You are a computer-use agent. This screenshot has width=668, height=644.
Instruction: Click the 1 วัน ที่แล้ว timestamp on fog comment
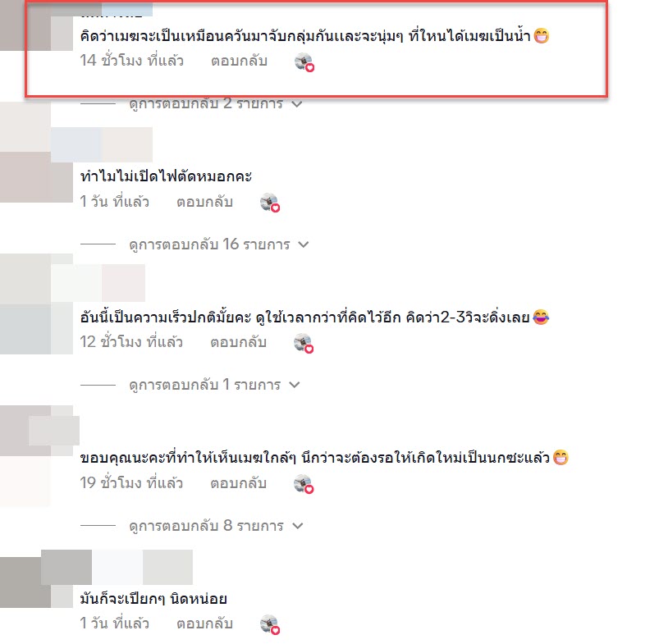[115, 202]
